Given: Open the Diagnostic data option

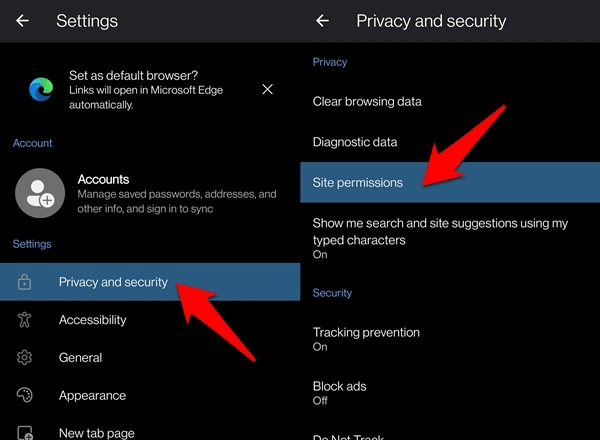Looking at the screenshot, I should click(355, 142).
